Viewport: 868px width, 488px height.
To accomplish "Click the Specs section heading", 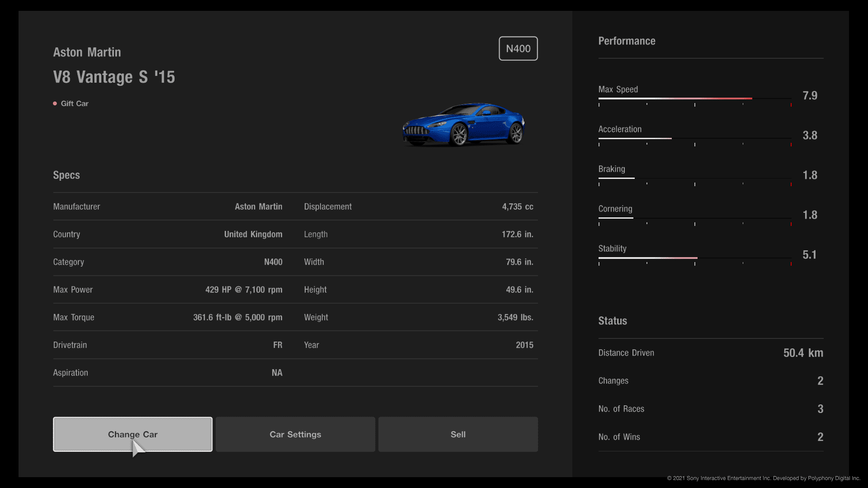I will [66, 175].
